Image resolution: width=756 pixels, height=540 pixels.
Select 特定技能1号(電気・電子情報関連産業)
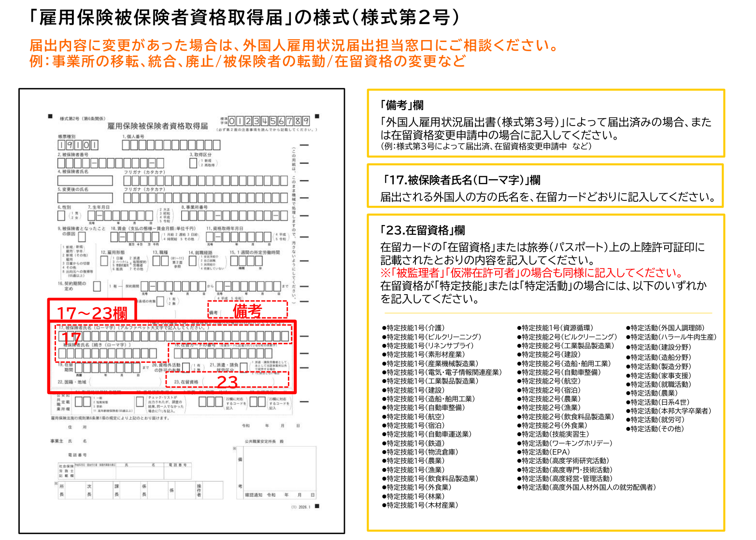click(x=442, y=372)
